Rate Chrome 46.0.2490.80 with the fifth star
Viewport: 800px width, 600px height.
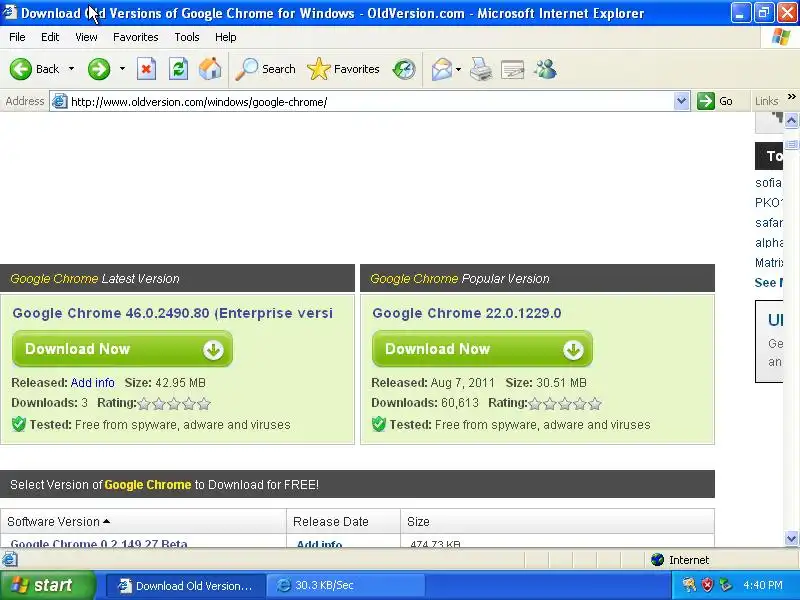204,404
